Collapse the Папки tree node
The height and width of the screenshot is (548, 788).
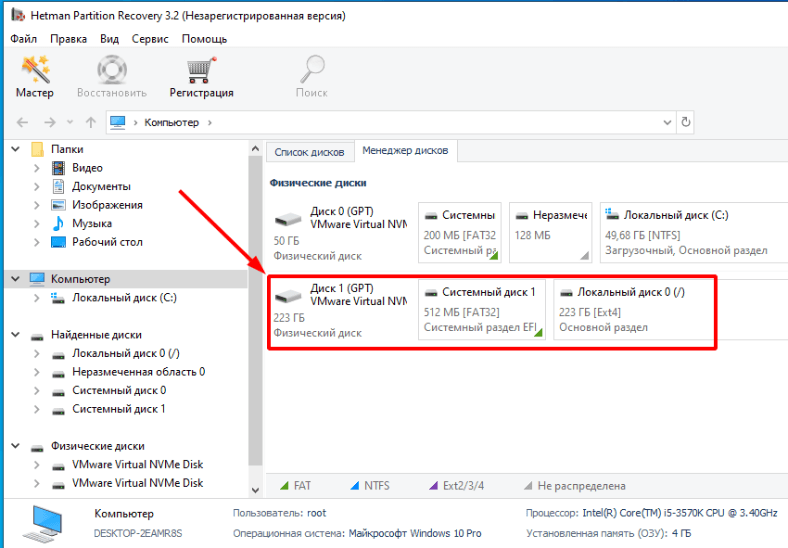click(16, 149)
